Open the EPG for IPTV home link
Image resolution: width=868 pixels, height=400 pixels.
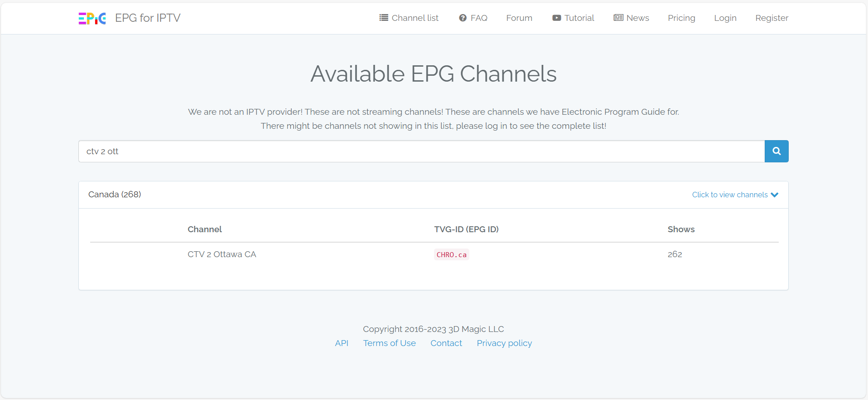(148, 18)
